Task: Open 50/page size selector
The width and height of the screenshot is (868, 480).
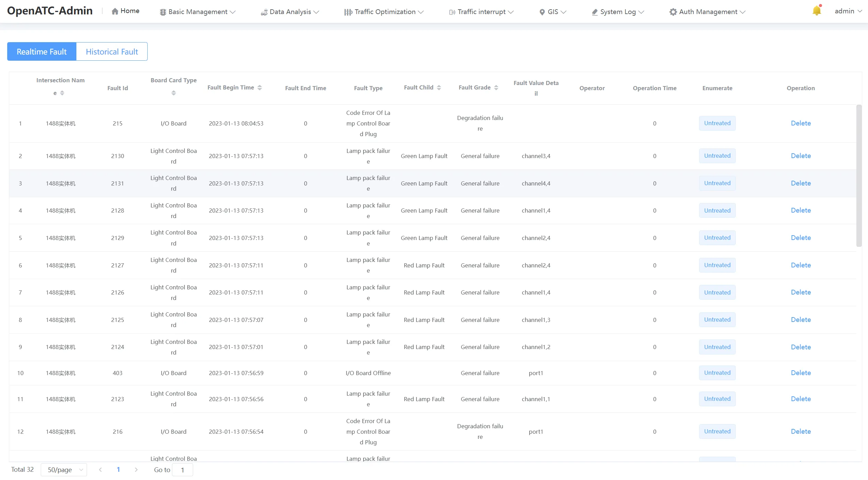Action: pyautogui.click(x=64, y=469)
